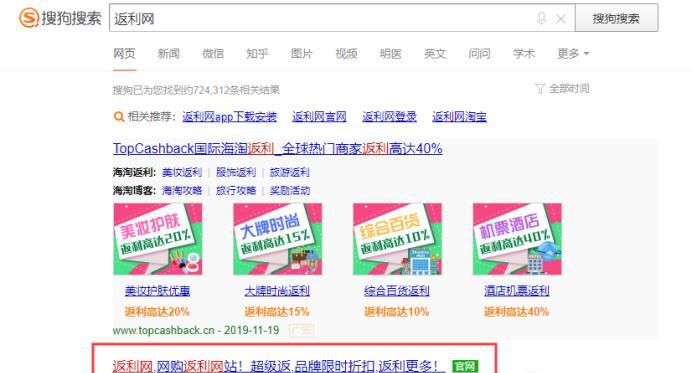Open the 返利网 网购返利网站 result title
Image resolution: width=692 pixels, height=373 pixels.
278,366
